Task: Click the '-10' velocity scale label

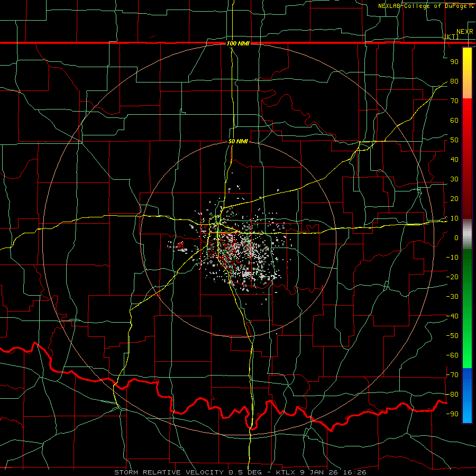Action: (452, 258)
